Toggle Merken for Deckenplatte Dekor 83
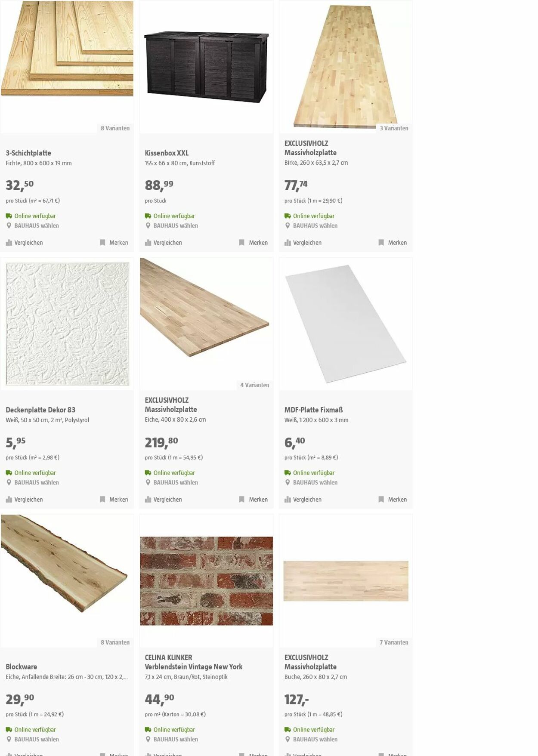The height and width of the screenshot is (756, 538). click(114, 500)
